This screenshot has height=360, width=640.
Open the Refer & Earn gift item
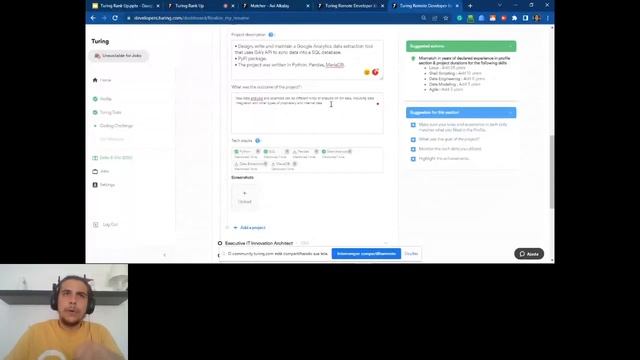(x=112, y=158)
